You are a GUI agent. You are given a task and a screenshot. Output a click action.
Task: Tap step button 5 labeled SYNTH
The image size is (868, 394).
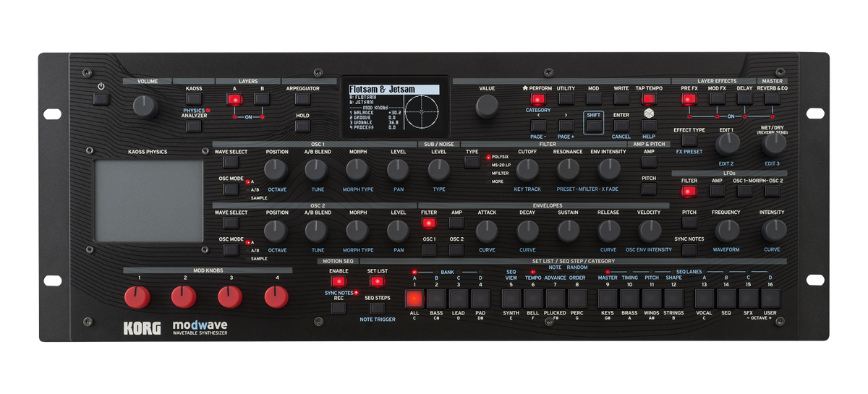pyautogui.click(x=511, y=299)
